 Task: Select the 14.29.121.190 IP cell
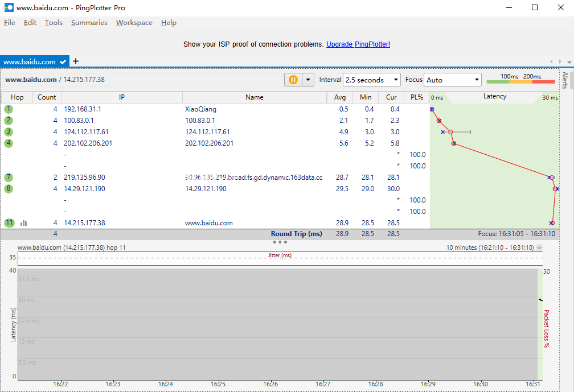[x=84, y=189]
